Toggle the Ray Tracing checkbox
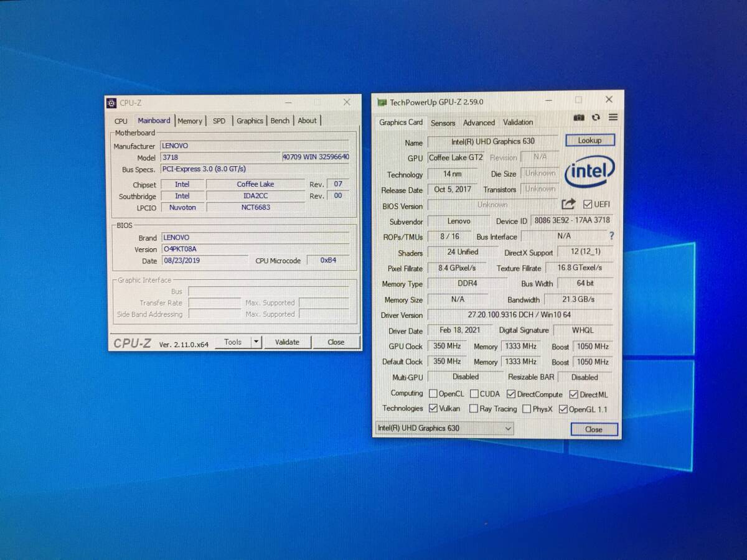 (472, 409)
